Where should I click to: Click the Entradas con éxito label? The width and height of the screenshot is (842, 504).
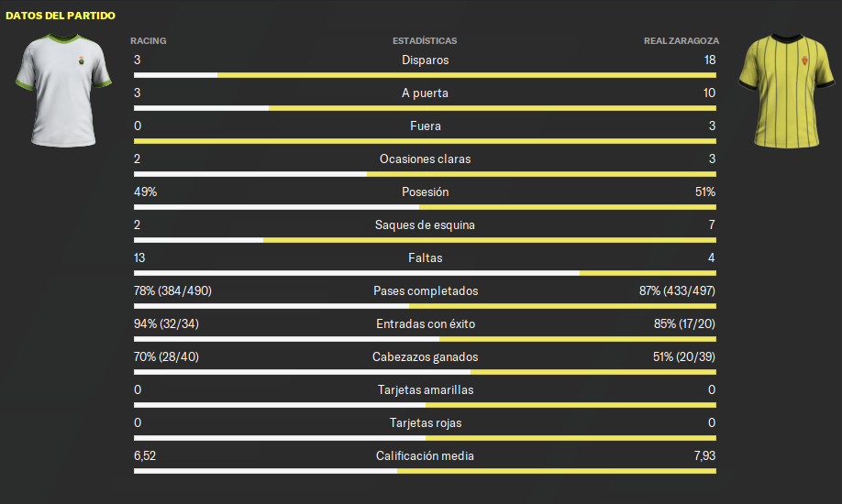pos(426,323)
